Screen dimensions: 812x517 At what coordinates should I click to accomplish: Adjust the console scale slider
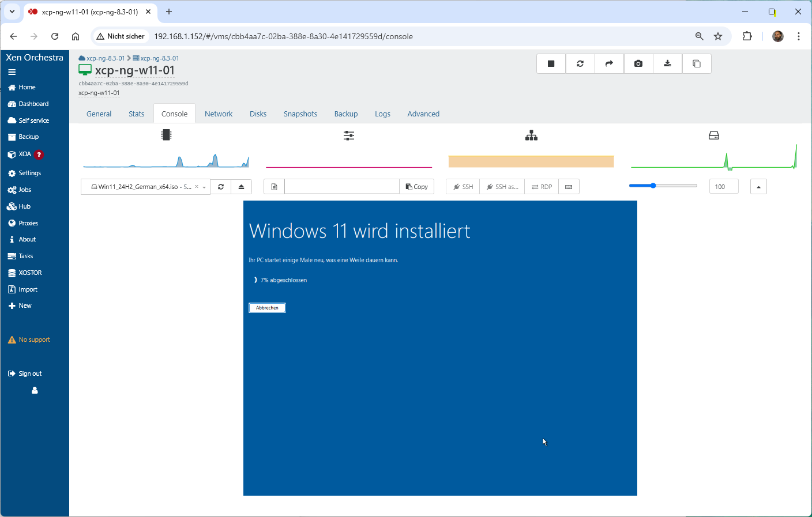click(653, 186)
